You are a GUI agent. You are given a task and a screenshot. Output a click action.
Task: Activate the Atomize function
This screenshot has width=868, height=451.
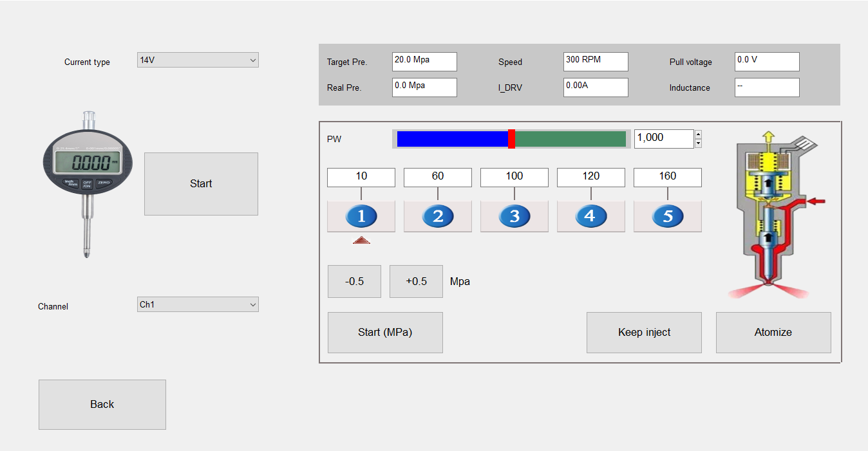click(773, 332)
